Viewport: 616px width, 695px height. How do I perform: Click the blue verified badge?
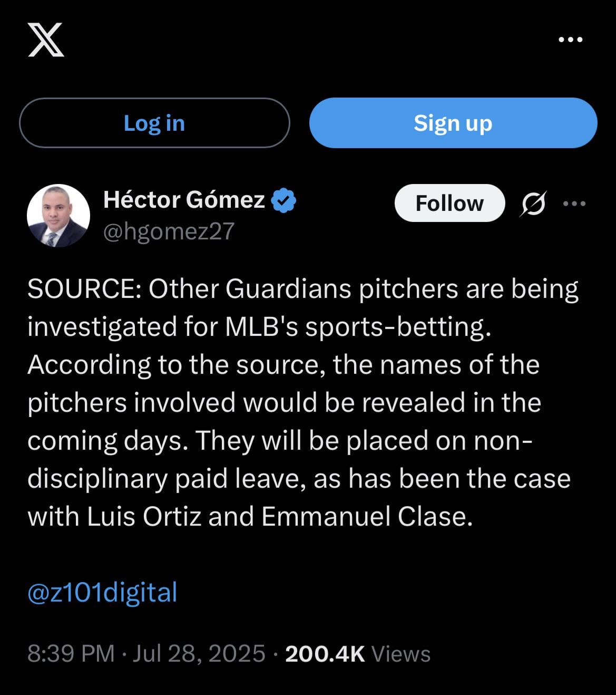tap(283, 201)
